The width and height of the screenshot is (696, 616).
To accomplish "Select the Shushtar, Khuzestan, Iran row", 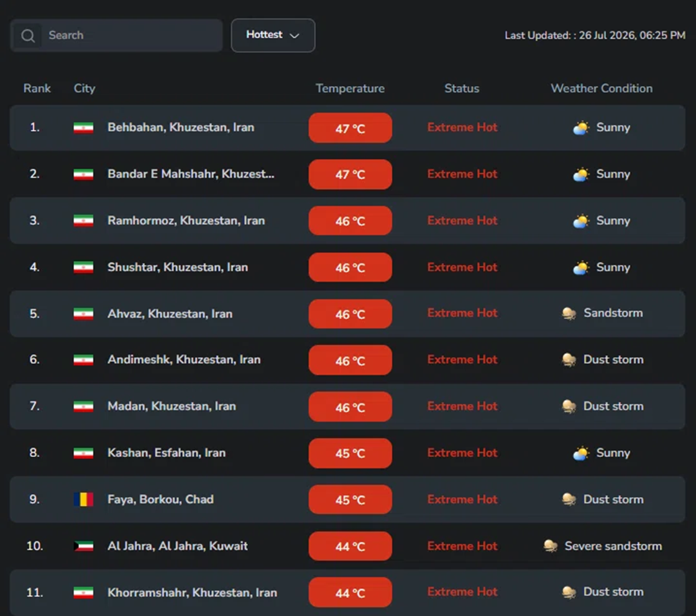I will (x=347, y=267).
